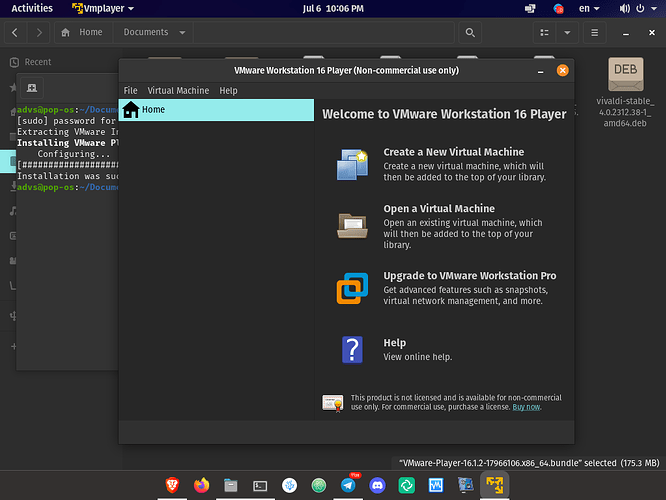This screenshot has height=500, width=666.
Task: Click the power icon in the top bar
Action: (x=641, y=8)
